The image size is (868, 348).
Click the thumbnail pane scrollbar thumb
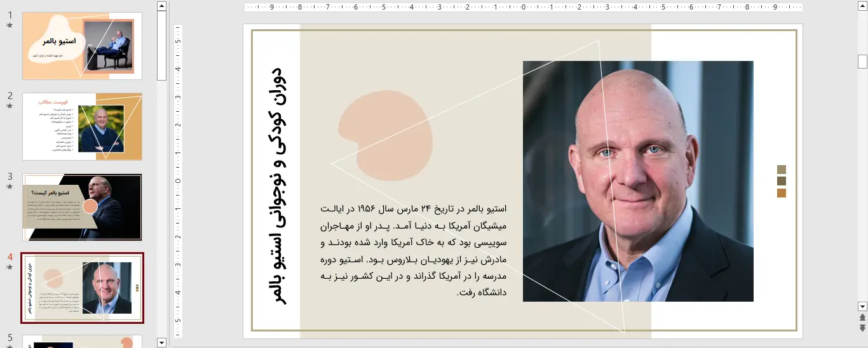tap(161, 46)
